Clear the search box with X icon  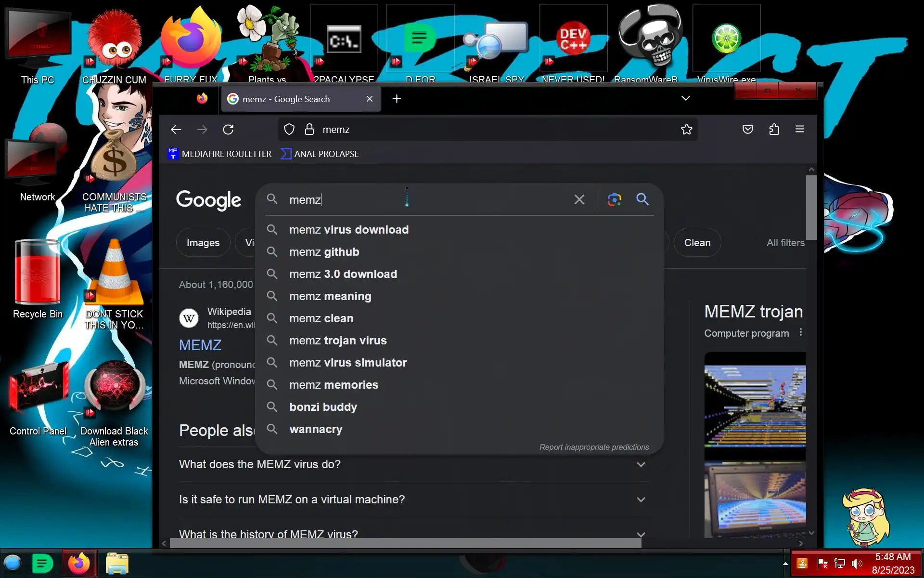(x=579, y=199)
